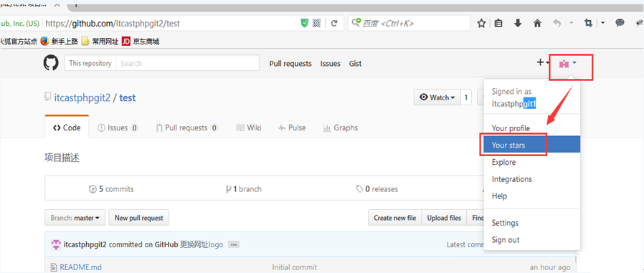644x273 pixels.
Task: Click the bookmark star icon in toolbar
Action: tap(481, 24)
